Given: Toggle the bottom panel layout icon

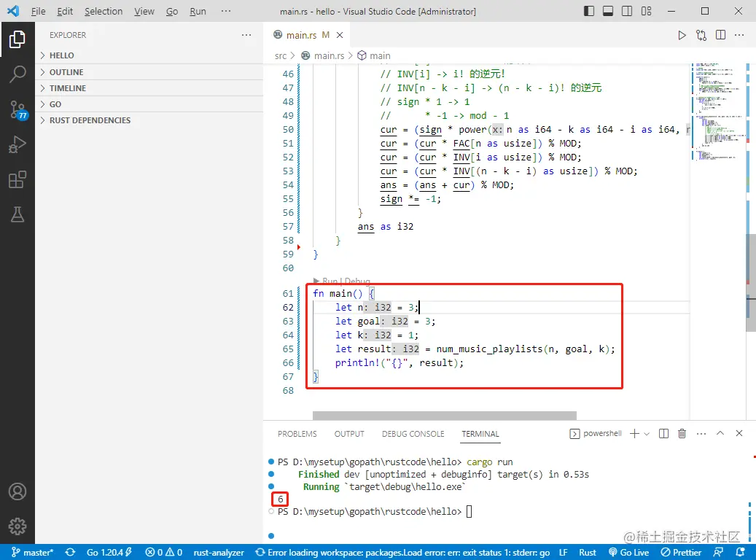Looking at the screenshot, I should 608,11.
